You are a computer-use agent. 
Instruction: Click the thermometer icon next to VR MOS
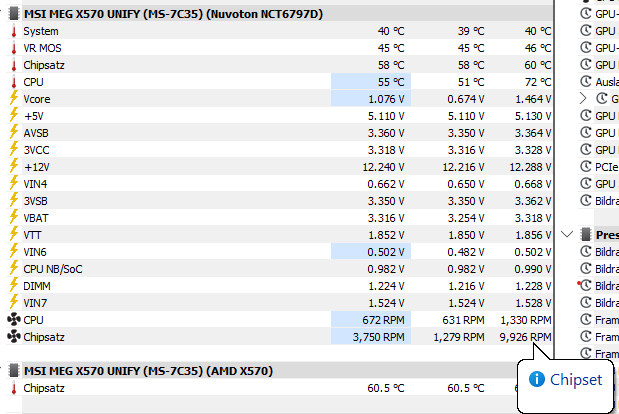(14, 48)
